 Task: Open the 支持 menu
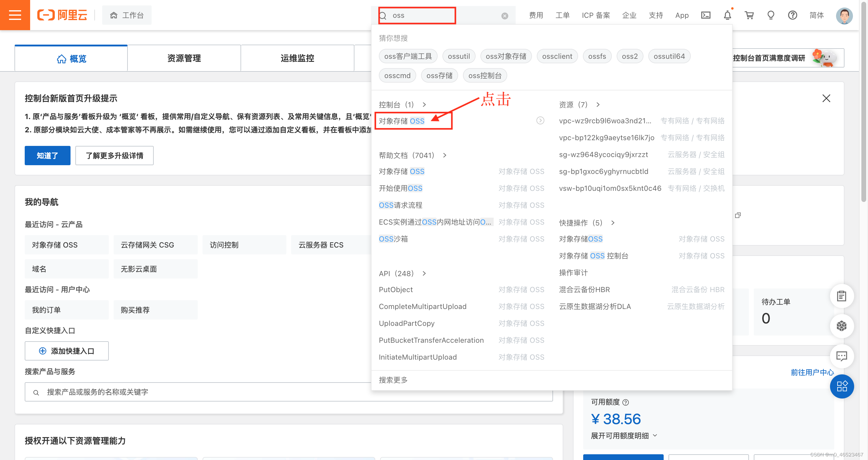coord(656,15)
